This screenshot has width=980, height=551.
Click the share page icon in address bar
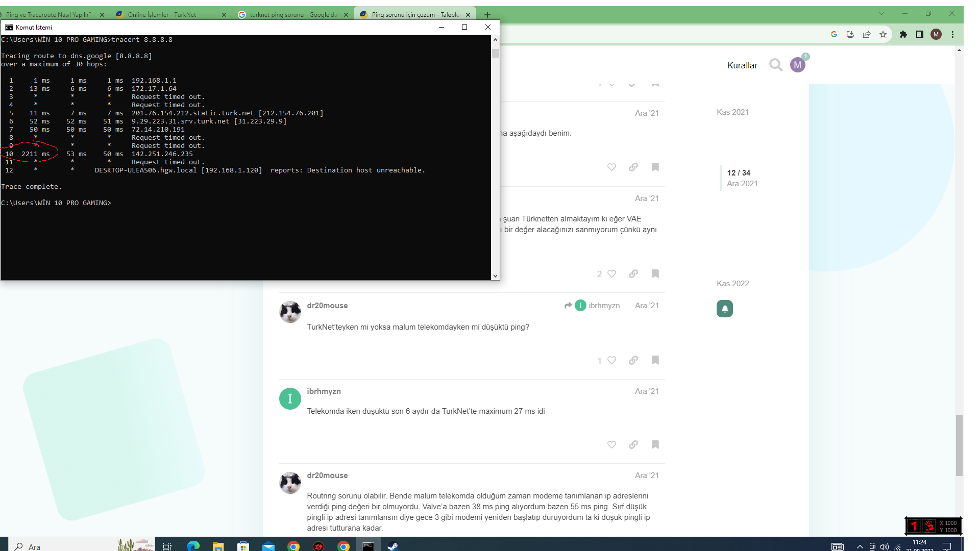(867, 34)
